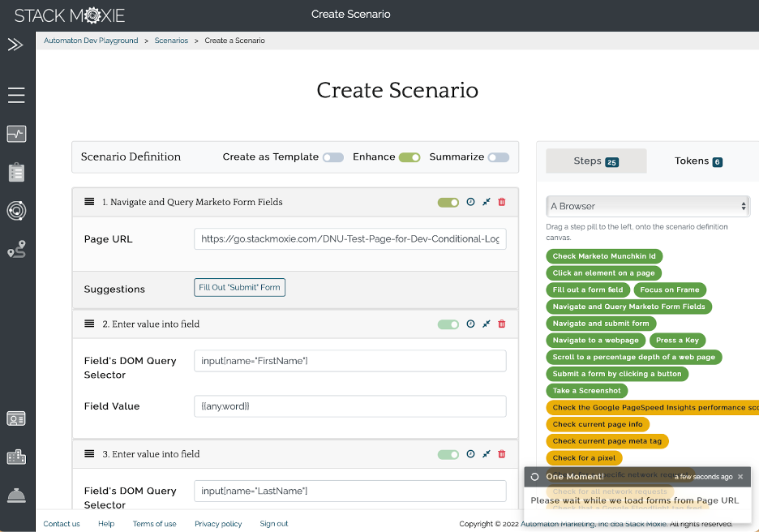Collapse step 3 with the arrows icon
Screen dimensions: 759x532
pos(487,454)
